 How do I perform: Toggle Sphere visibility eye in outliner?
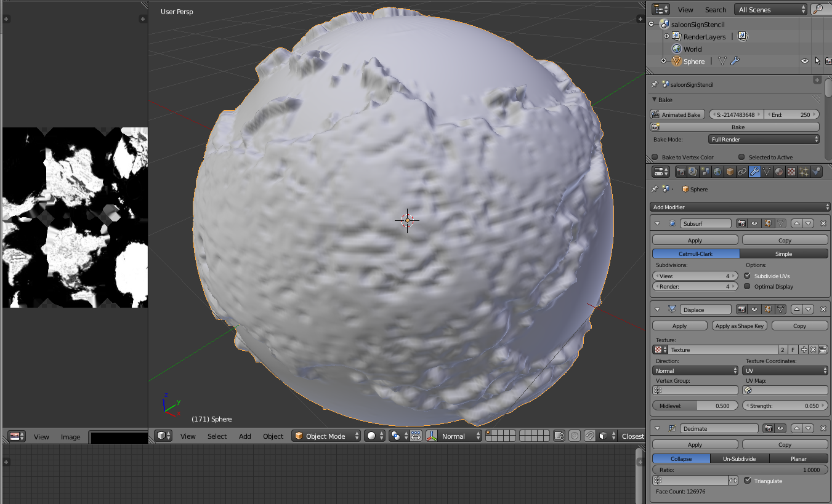coord(804,61)
